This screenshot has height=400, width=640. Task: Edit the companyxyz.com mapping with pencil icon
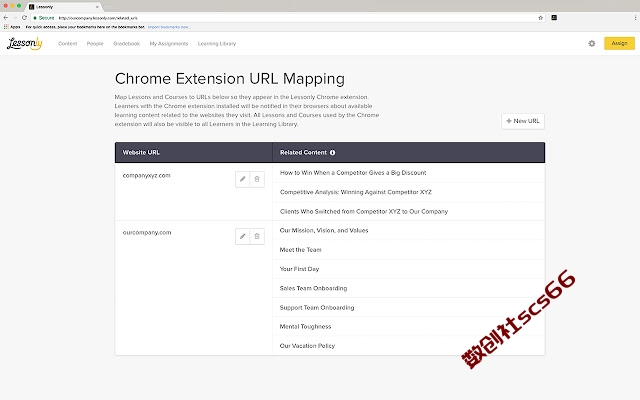[x=242, y=179]
